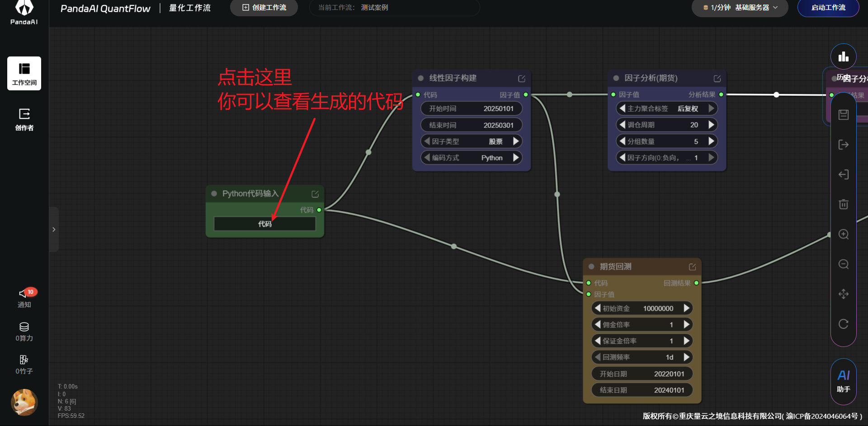This screenshot has width=868, height=426.
Task: Zoom in on the canvas with magnifier plus
Action: point(844,234)
